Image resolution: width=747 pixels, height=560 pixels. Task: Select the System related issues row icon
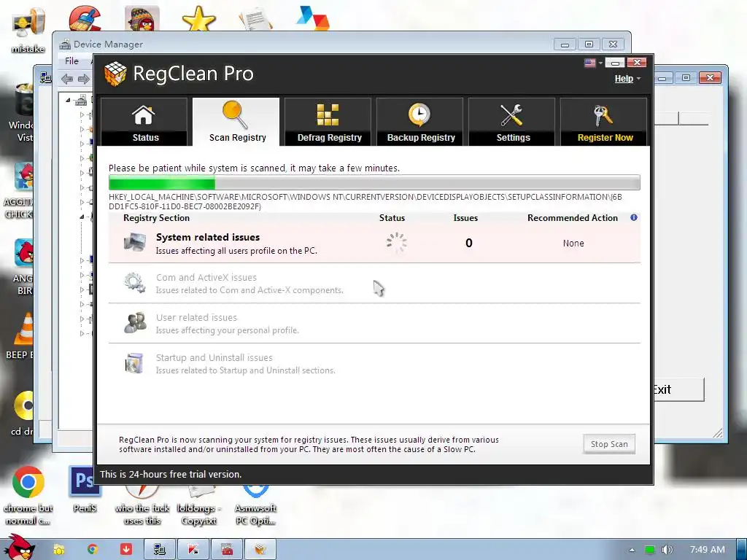pos(135,242)
